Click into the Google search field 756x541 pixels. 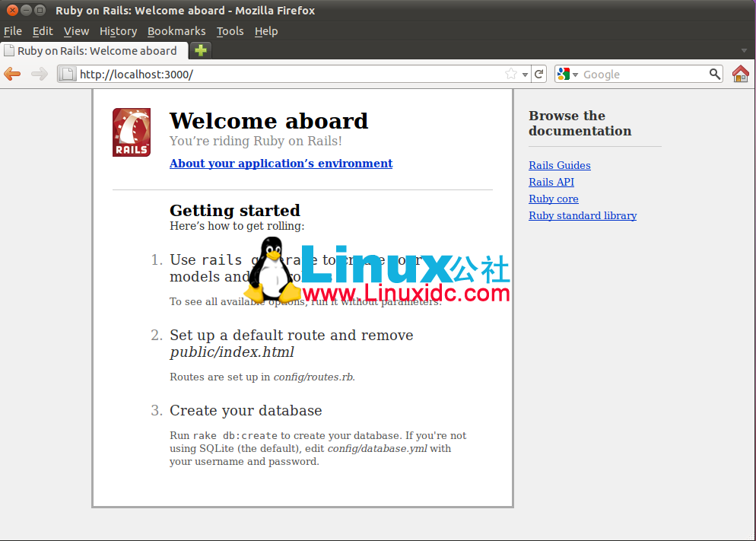[643, 74]
